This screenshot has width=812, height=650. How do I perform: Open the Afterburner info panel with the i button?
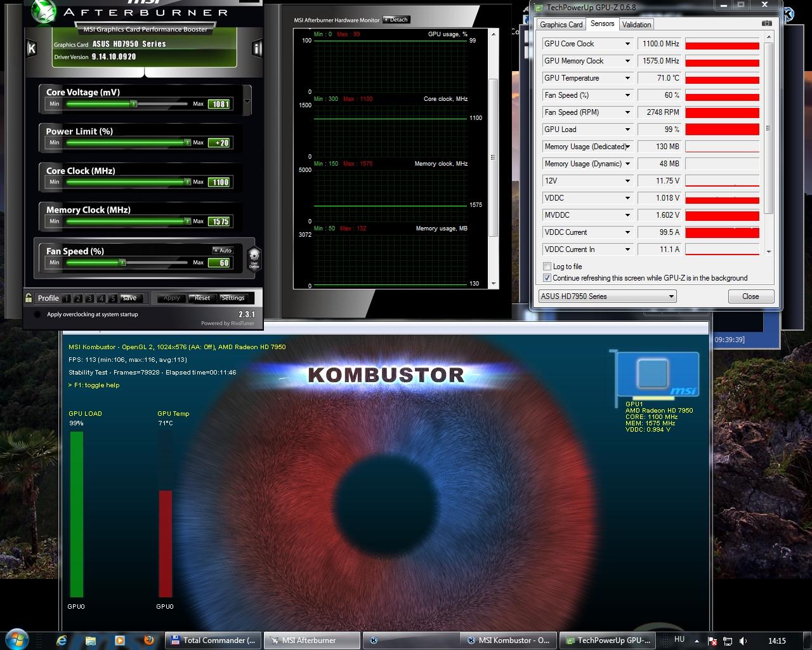257,48
